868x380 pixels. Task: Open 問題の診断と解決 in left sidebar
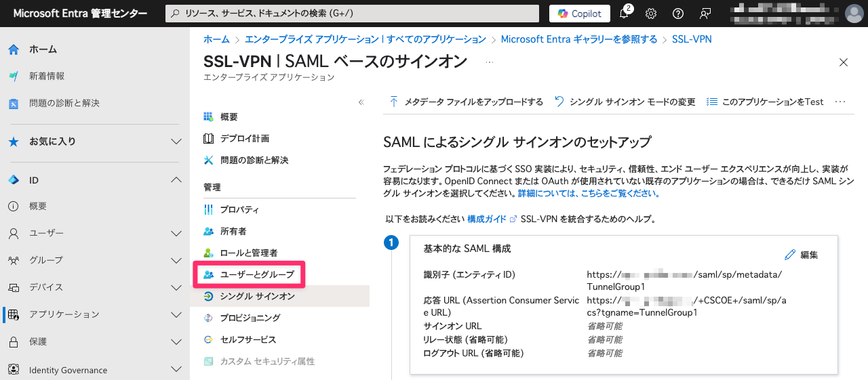pos(64,103)
